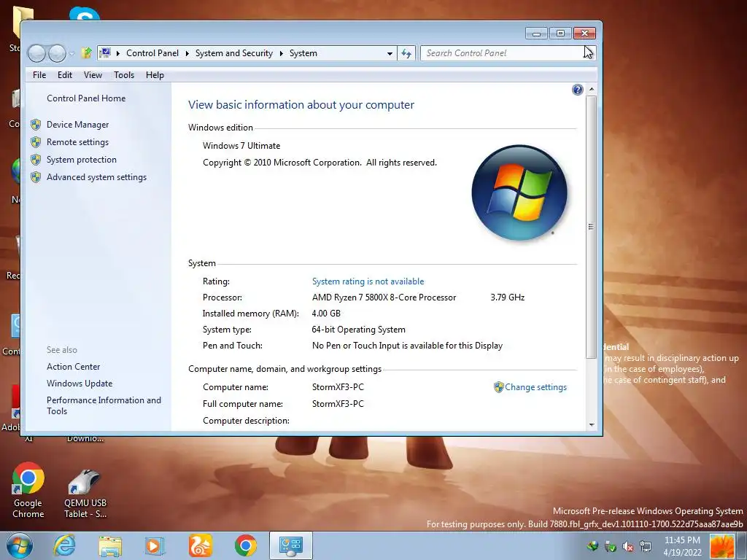Screen dimensions: 747x560
Task: Open Action Center link
Action: pyautogui.click(x=74, y=367)
